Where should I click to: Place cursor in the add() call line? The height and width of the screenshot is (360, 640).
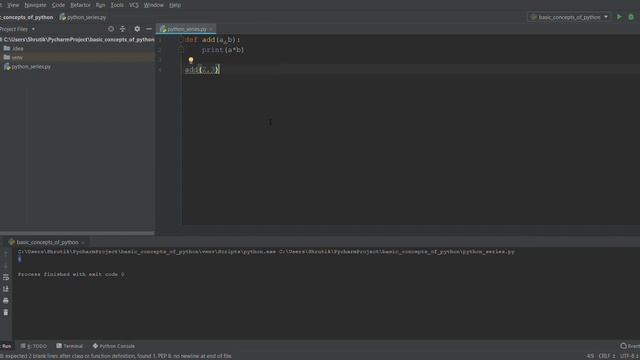tap(202, 70)
